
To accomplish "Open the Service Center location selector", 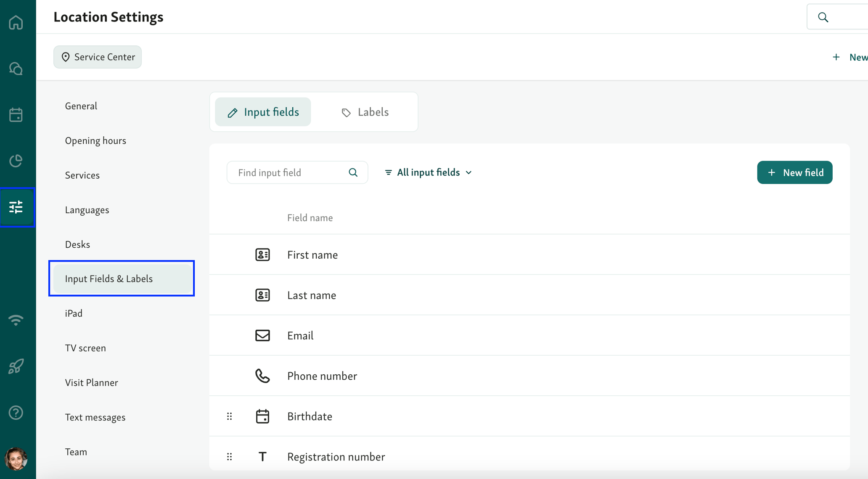I will pyautogui.click(x=97, y=57).
